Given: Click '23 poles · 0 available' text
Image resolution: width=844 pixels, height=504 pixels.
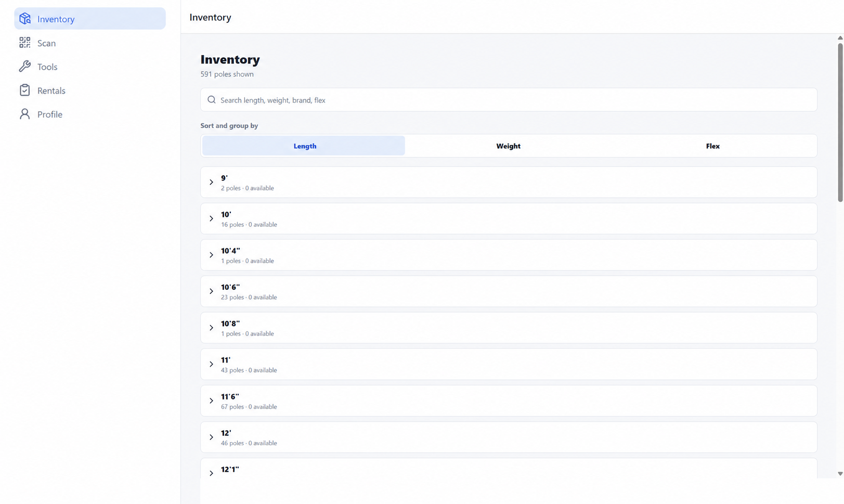Looking at the screenshot, I should point(249,298).
